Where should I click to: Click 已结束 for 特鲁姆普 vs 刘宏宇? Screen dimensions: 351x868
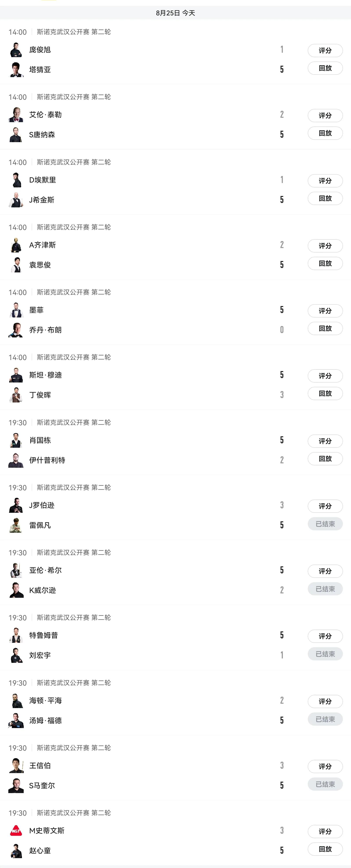tap(325, 654)
